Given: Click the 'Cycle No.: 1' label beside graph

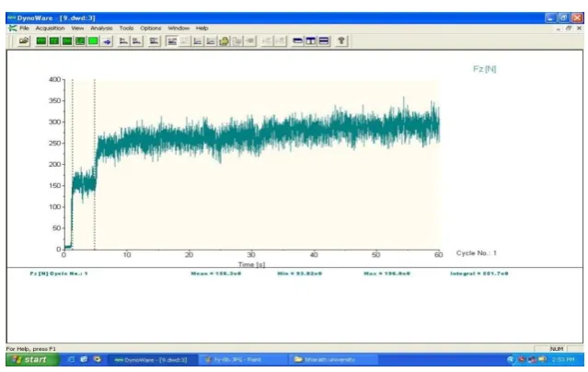Looking at the screenshot, I should coord(477,253).
